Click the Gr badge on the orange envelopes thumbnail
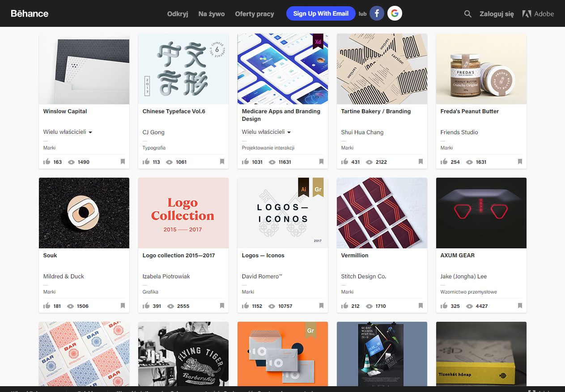The width and height of the screenshot is (565, 392). coord(310,331)
